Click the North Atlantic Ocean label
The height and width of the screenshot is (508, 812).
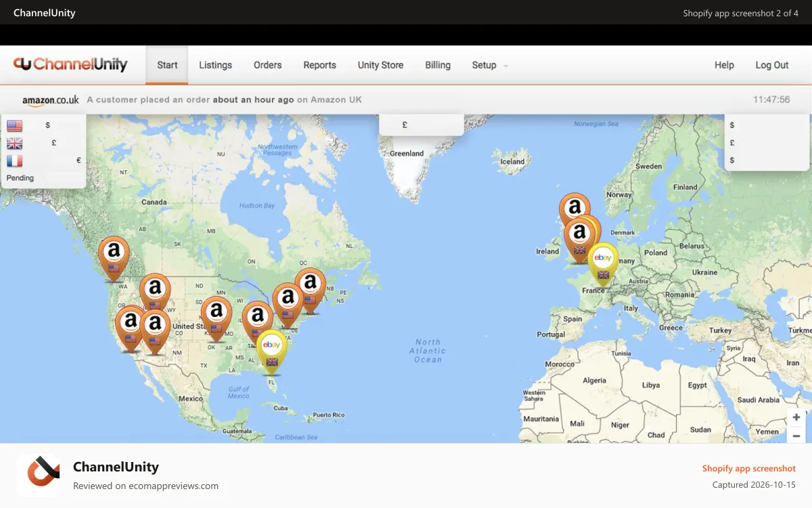point(428,351)
